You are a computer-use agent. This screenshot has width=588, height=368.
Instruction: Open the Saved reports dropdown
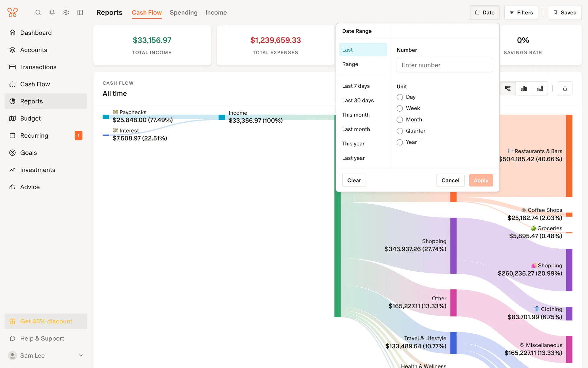564,13
